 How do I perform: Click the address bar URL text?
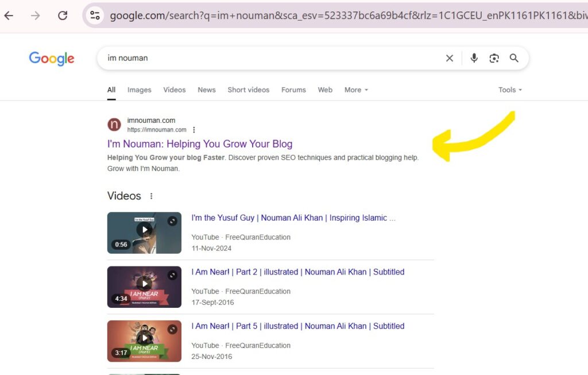tap(349, 16)
